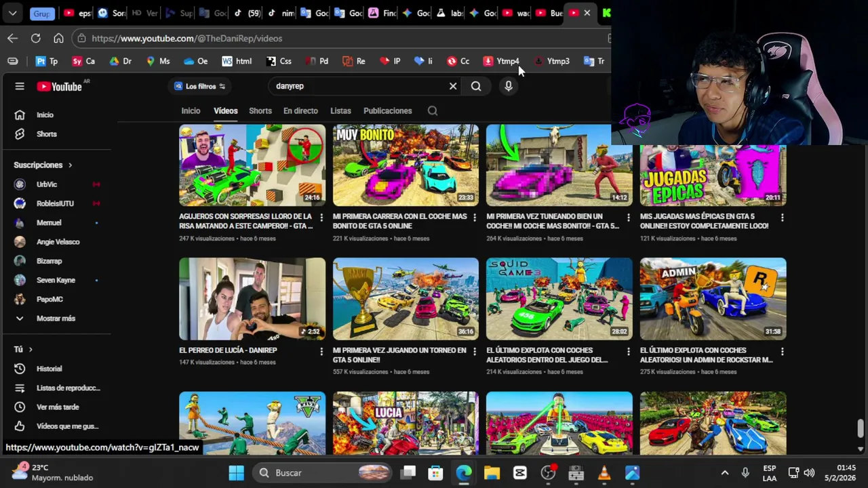The width and height of the screenshot is (868, 488).
Task: Open options for EL PERREO DE LUCÍA video
Action: click(321, 352)
